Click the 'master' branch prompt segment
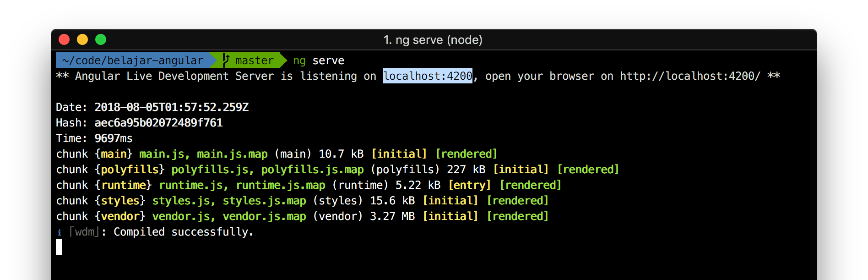Viewport: 868px width, 280px height. point(254,60)
